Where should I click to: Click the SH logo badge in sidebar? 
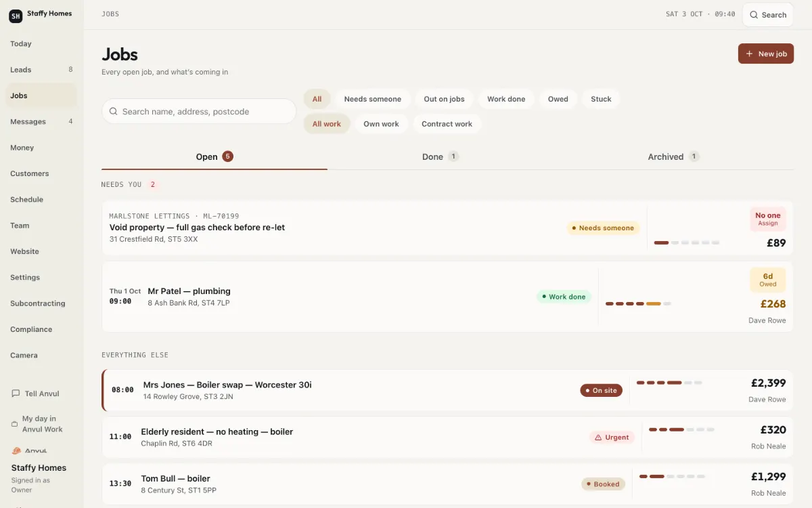pyautogui.click(x=16, y=16)
